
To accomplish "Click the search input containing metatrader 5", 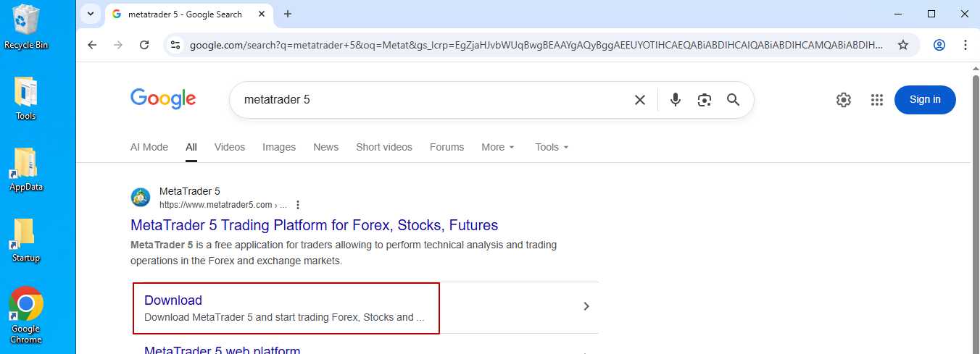I will click(435, 100).
